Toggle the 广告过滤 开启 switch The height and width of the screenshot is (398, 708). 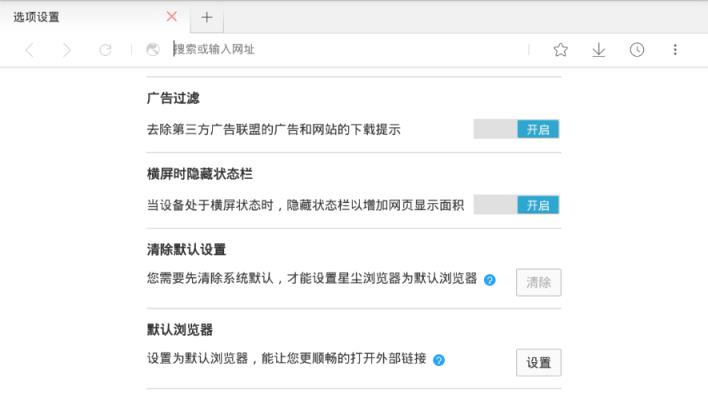pos(517,129)
